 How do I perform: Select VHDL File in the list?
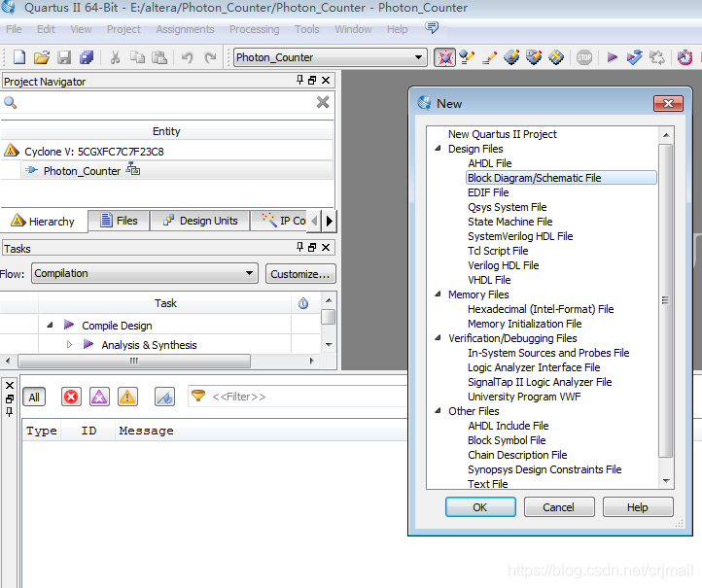pyautogui.click(x=489, y=280)
